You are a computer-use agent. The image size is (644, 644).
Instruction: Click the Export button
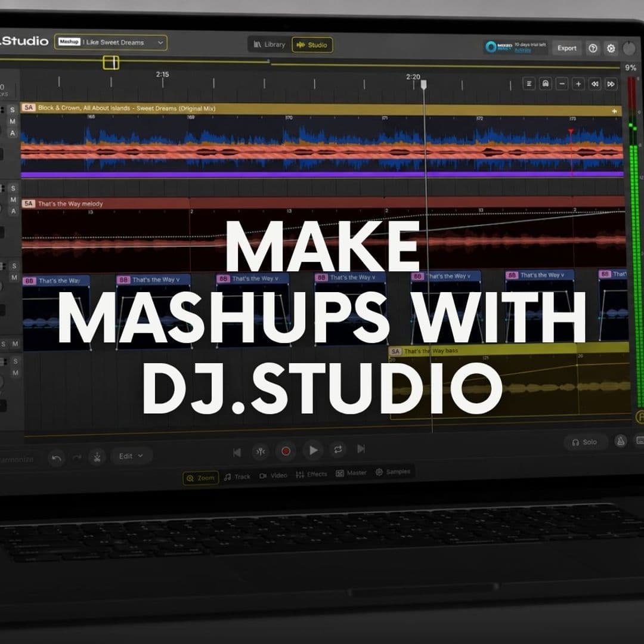[x=567, y=48]
